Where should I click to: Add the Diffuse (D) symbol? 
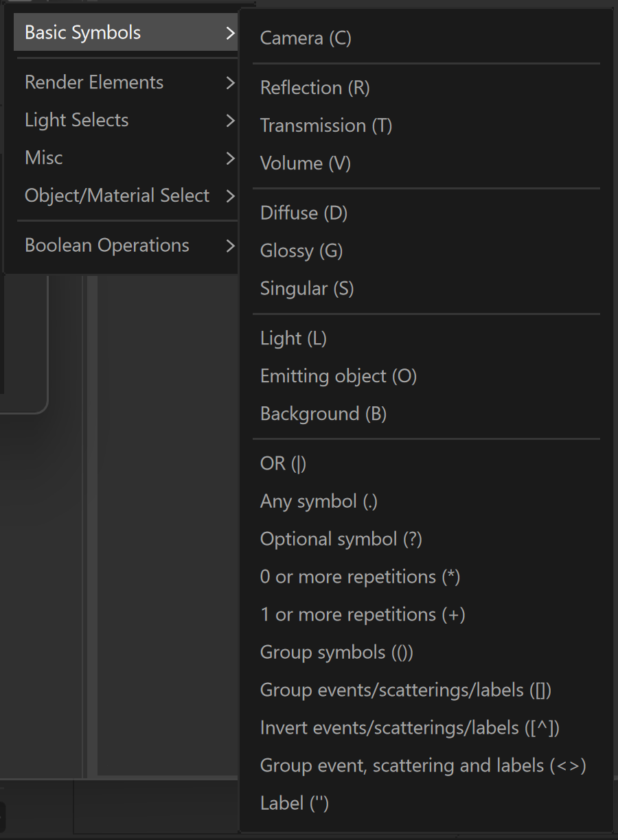coord(426,213)
